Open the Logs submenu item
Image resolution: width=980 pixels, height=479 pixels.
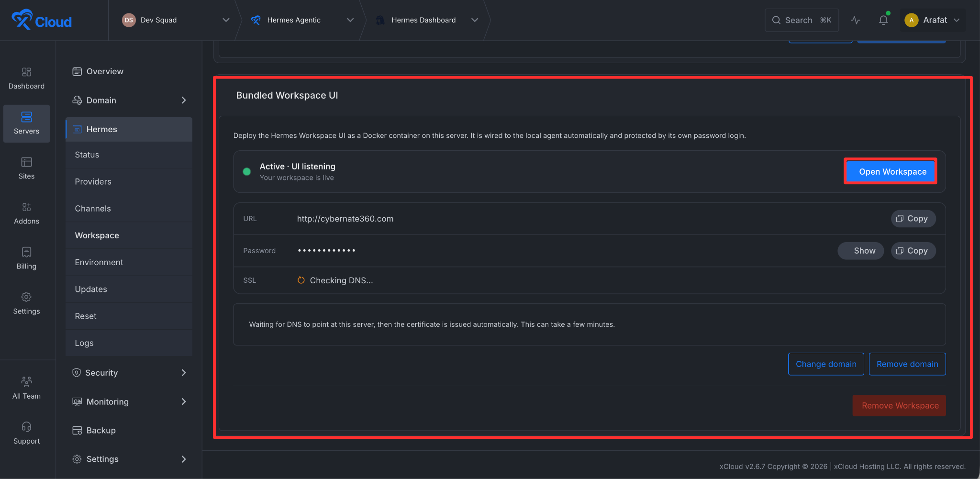129,343
